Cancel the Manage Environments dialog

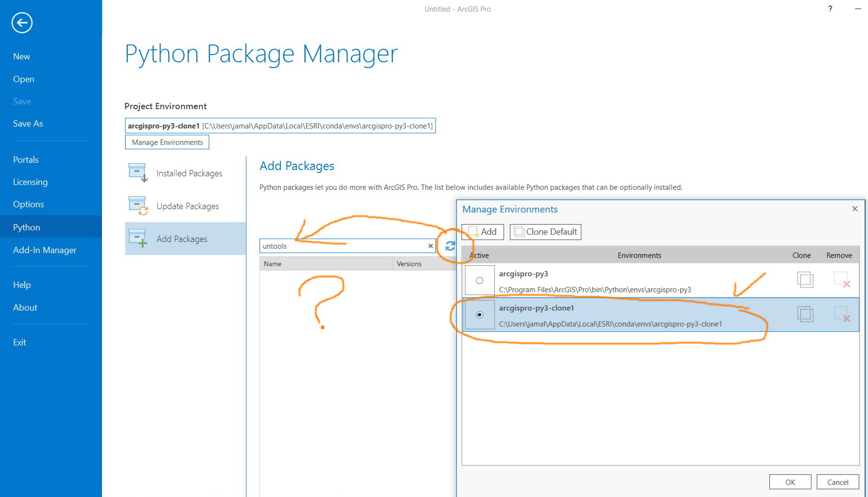click(838, 482)
